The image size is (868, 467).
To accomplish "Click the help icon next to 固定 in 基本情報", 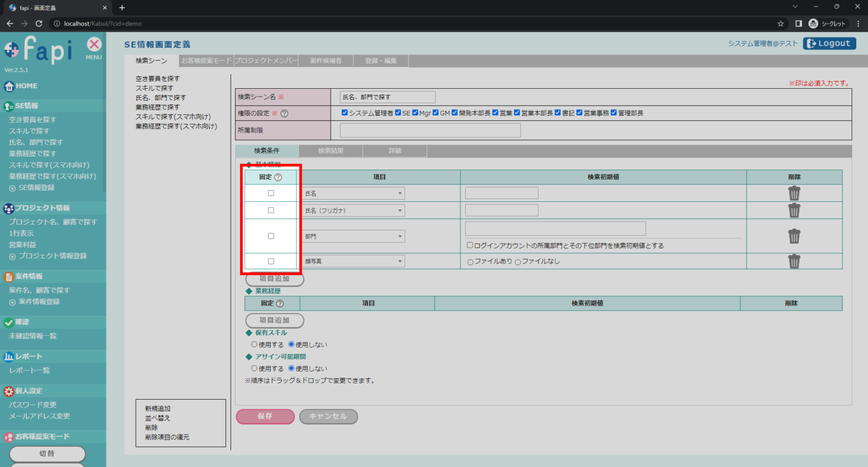I will tap(278, 178).
